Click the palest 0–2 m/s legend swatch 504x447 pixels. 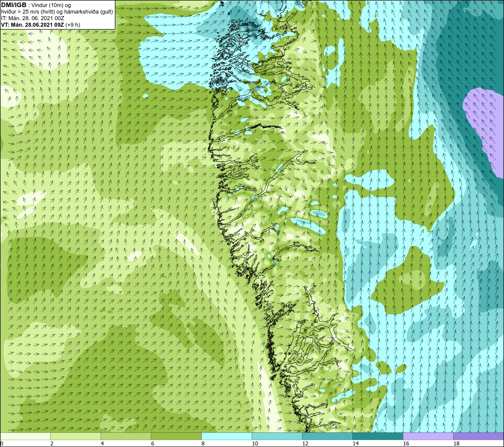click(25, 436)
